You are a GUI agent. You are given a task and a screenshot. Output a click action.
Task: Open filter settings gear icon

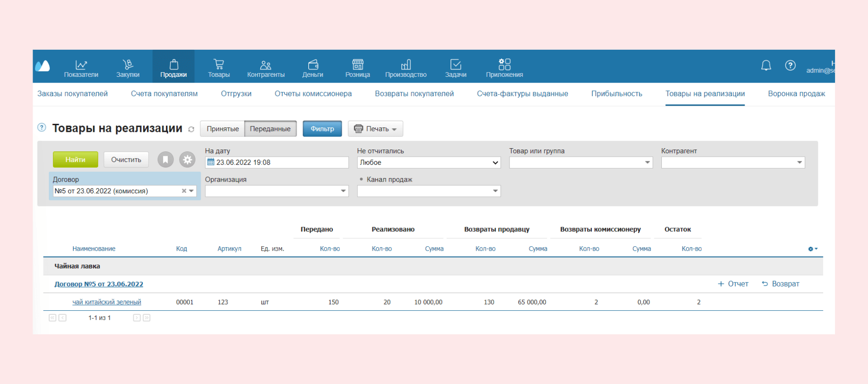pyautogui.click(x=187, y=159)
